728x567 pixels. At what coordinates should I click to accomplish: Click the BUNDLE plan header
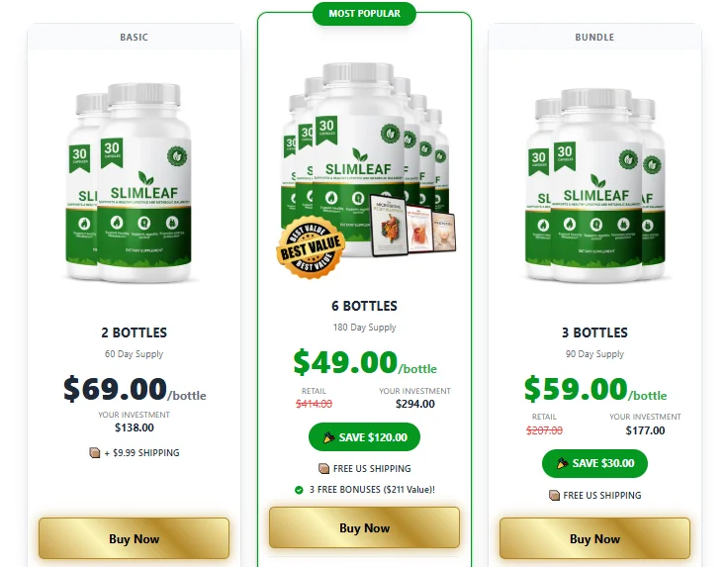point(594,38)
